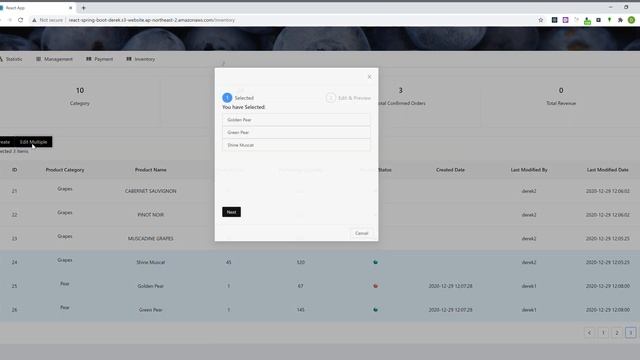Click Green Pear in the table row 26

click(151, 310)
